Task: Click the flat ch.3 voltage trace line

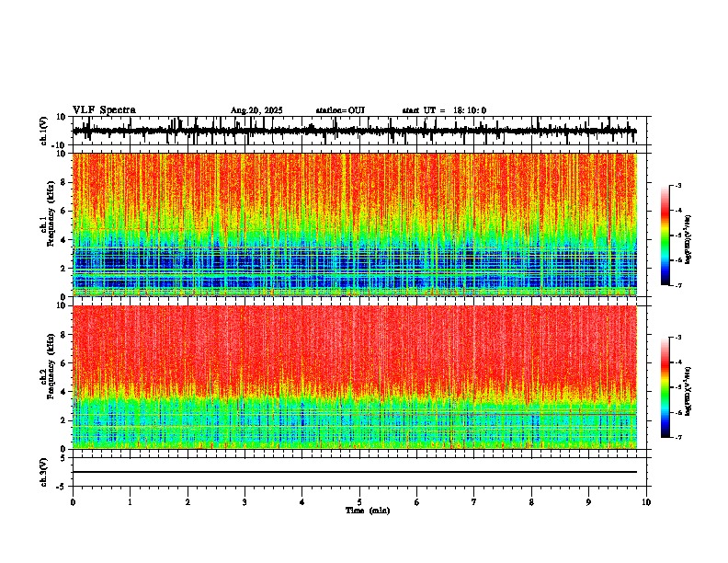Action: 355,472
